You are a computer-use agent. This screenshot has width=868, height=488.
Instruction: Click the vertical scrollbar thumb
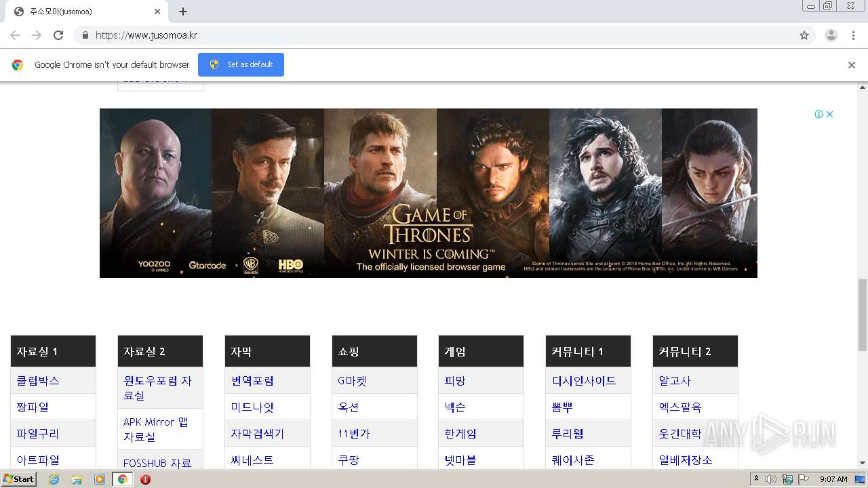pyautogui.click(x=863, y=314)
